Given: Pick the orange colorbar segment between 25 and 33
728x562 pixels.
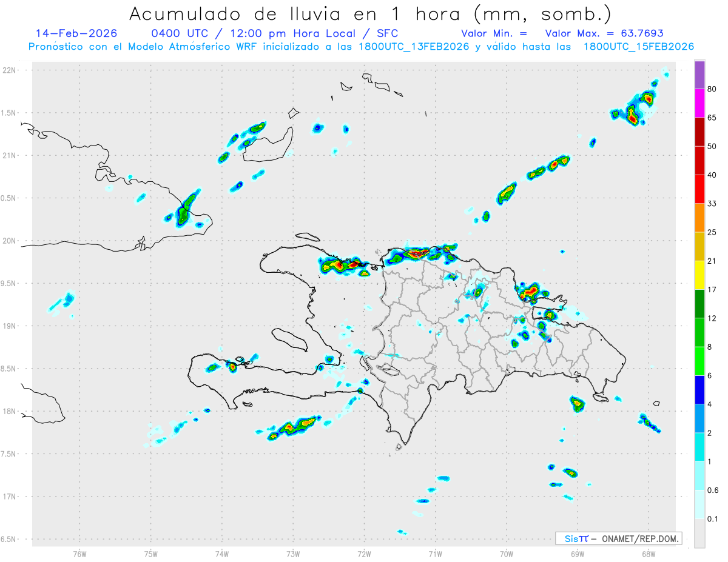Looking at the screenshot, I should (699, 218).
